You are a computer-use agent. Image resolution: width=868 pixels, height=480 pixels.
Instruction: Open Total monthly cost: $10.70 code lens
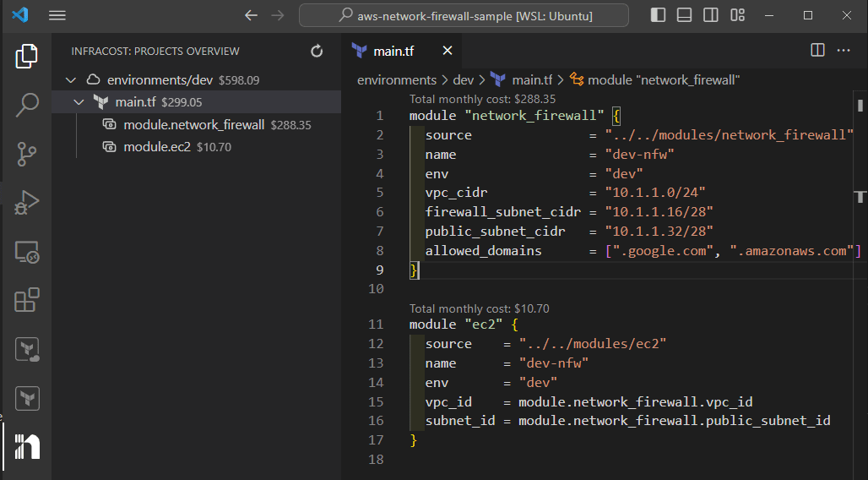pos(480,308)
